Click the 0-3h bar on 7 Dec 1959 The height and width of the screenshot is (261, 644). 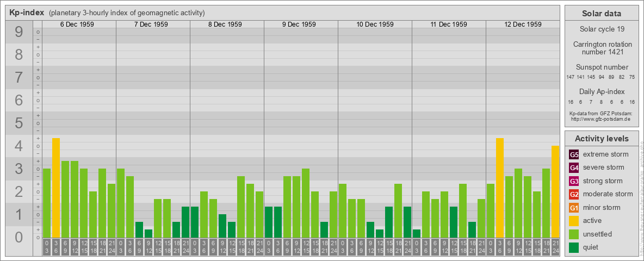pos(121,203)
